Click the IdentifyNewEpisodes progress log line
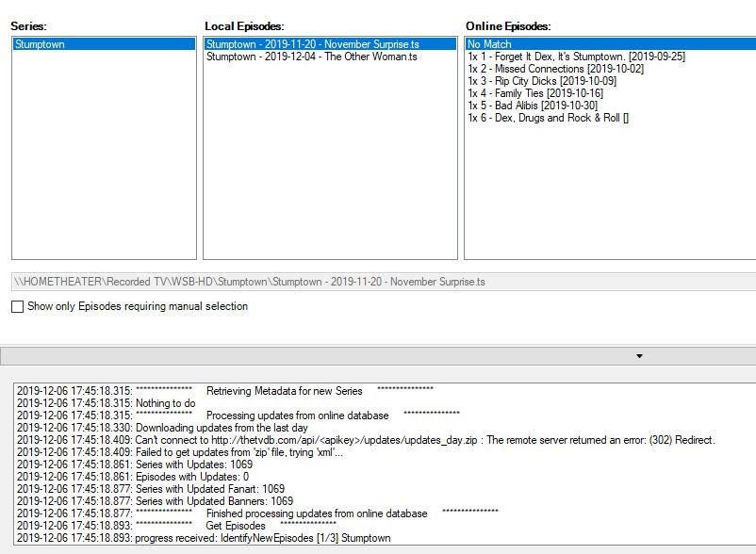756x554 pixels. point(204,538)
